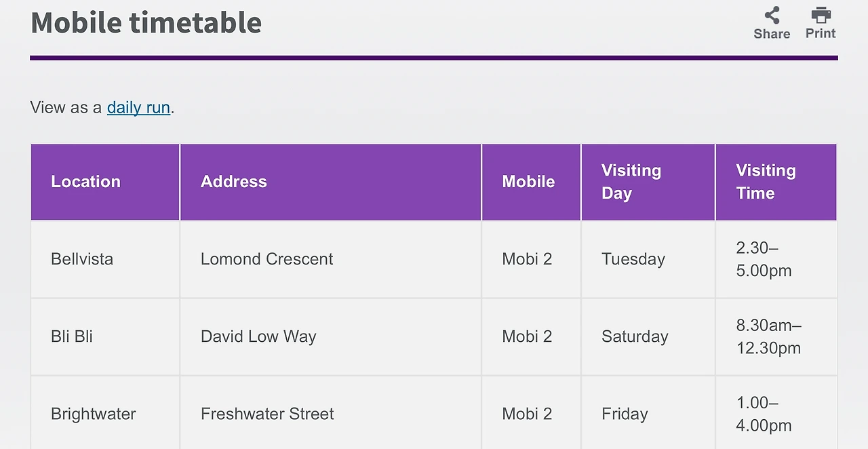Click the Print icon
The width and height of the screenshot is (868, 449).
click(x=821, y=15)
